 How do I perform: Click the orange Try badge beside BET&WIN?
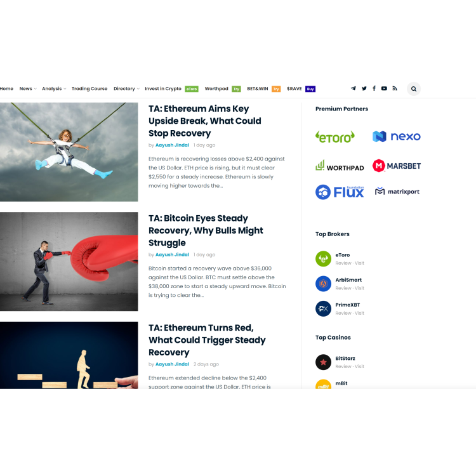coord(276,89)
